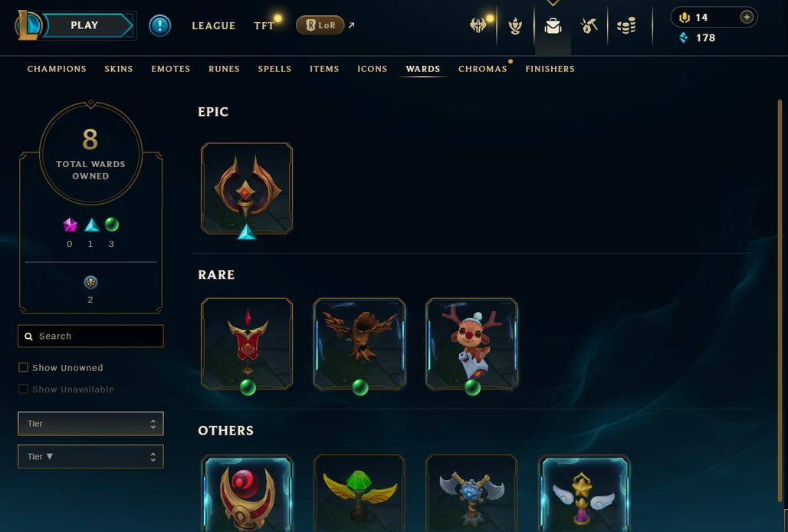Enable the Show Unowned checkbox
The image size is (788, 532).
tap(23, 367)
